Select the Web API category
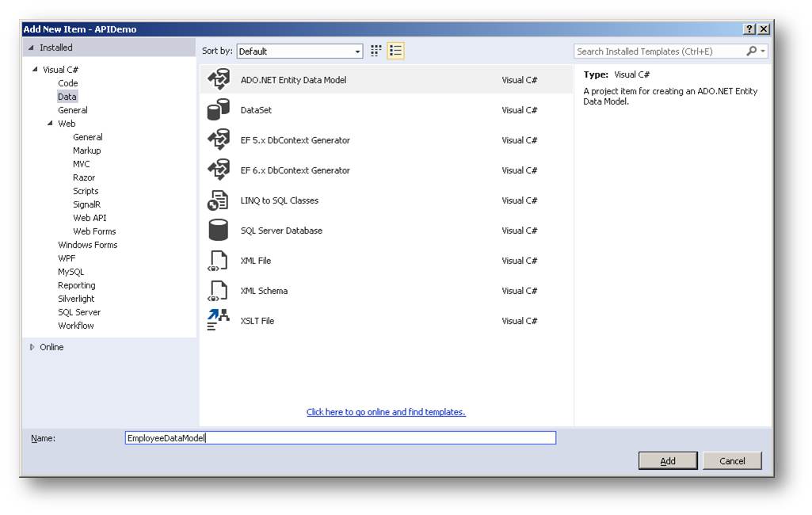 point(90,218)
